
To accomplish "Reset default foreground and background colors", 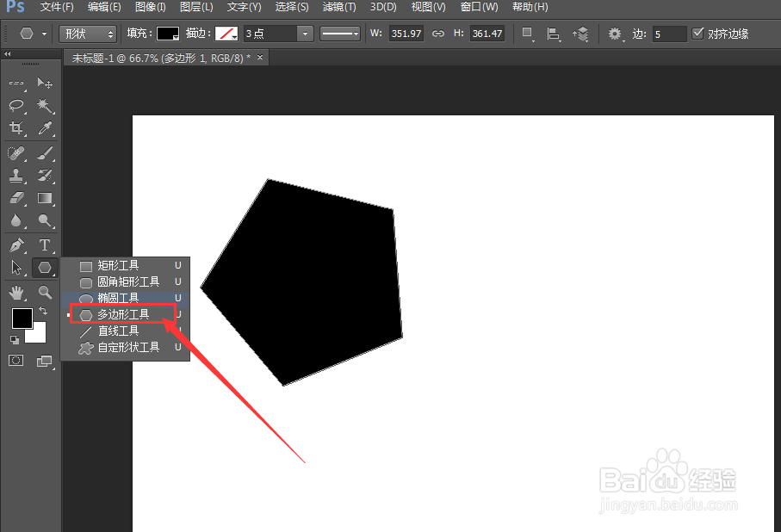I will pyautogui.click(x=15, y=340).
